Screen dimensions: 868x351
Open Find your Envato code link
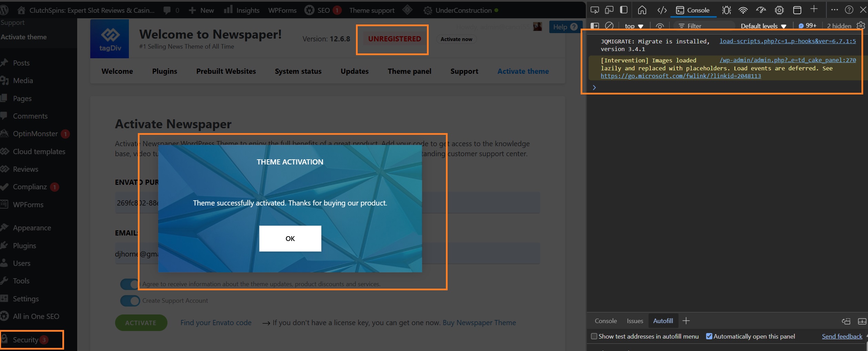[216, 323]
